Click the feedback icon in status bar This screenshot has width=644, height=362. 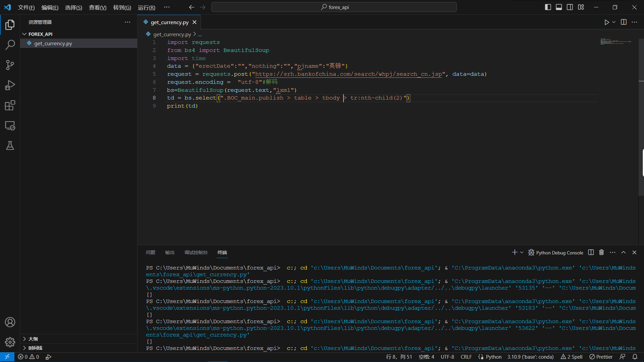[623, 357]
